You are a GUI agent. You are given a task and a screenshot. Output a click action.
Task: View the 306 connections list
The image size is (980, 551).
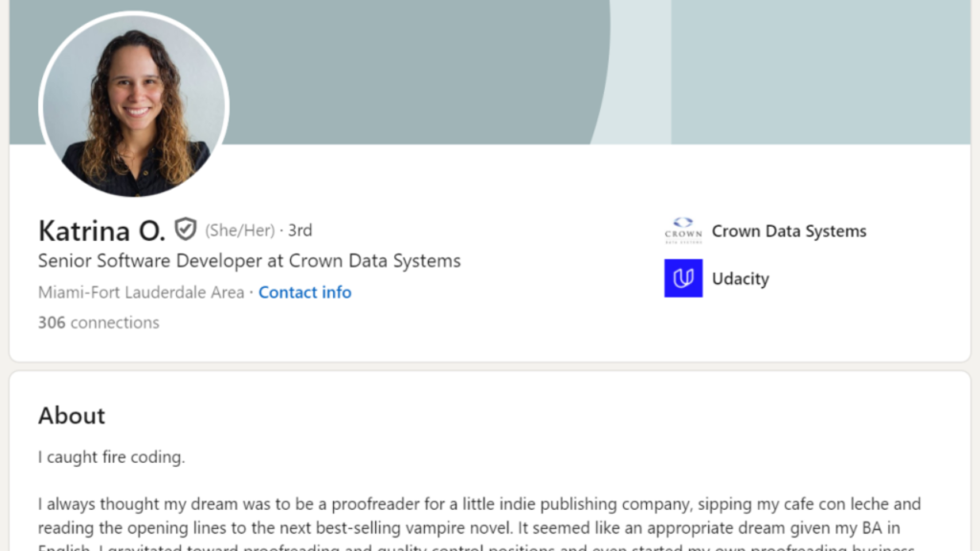coord(99,323)
